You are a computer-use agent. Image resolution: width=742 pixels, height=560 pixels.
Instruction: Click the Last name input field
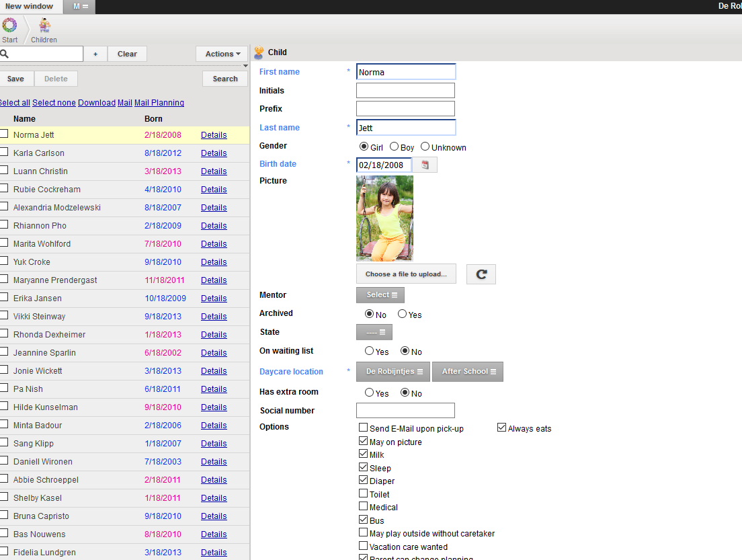pyautogui.click(x=406, y=127)
